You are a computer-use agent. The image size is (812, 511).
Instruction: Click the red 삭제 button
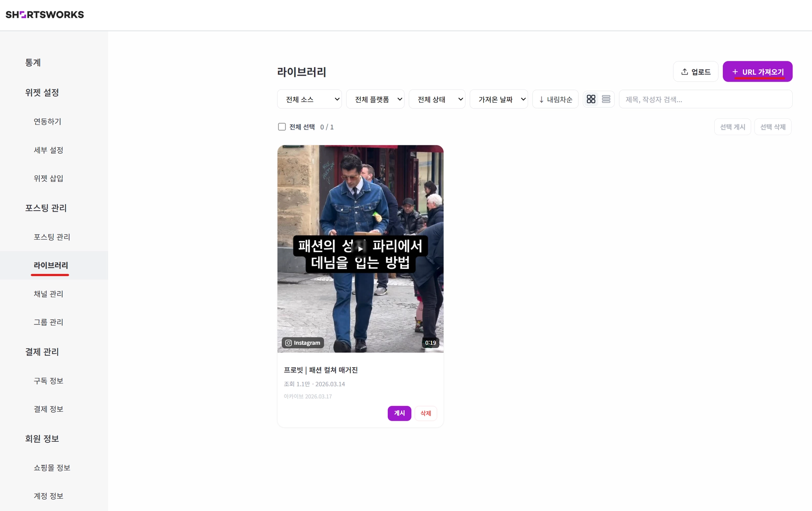pos(425,413)
